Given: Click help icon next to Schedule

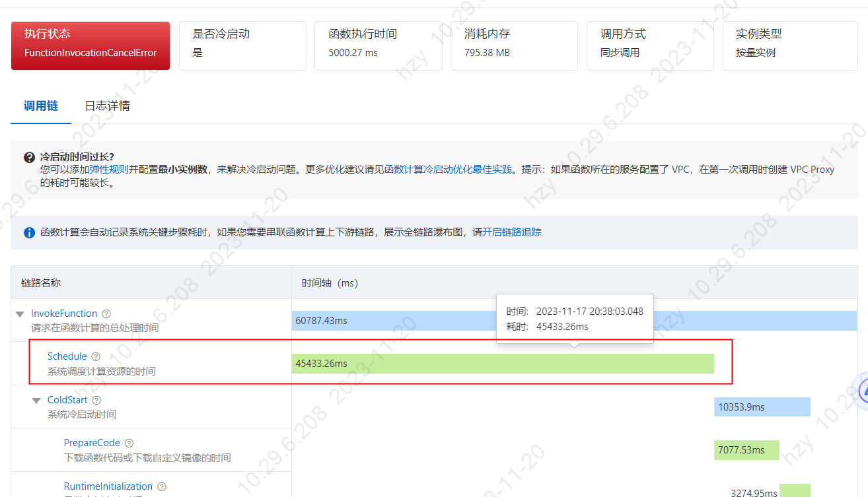Looking at the screenshot, I should (x=96, y=356).
